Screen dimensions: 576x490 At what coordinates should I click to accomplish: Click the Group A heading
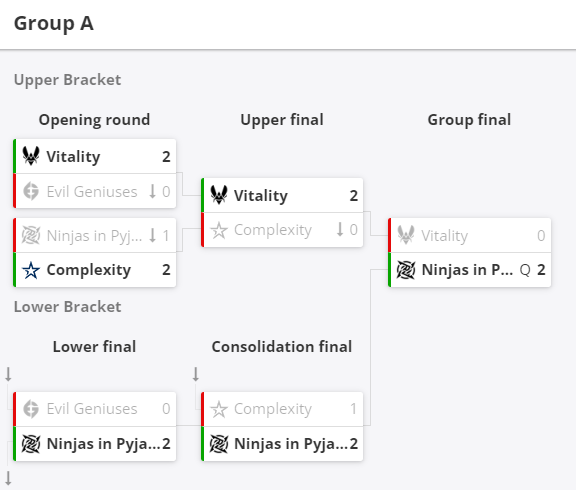coord(54,24)
